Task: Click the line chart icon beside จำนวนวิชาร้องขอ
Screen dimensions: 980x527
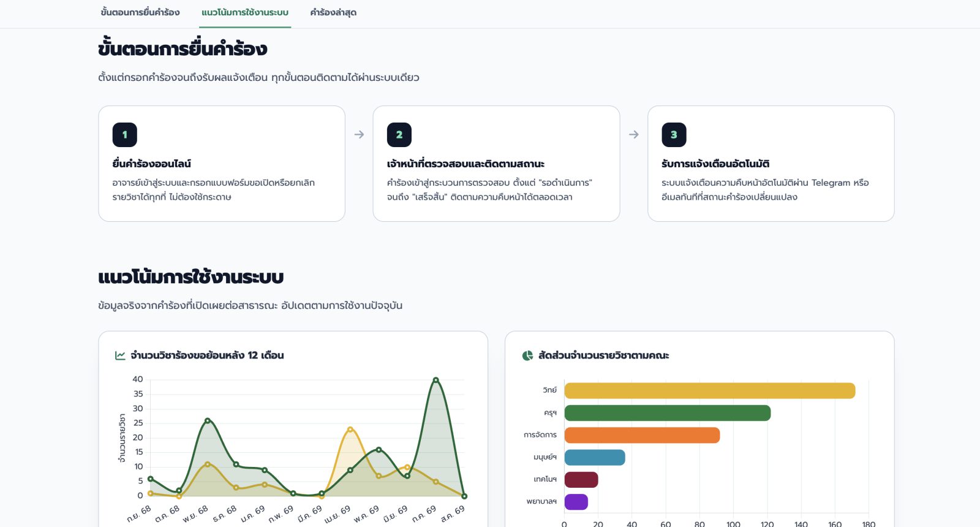Action: (x=120, y=355)
